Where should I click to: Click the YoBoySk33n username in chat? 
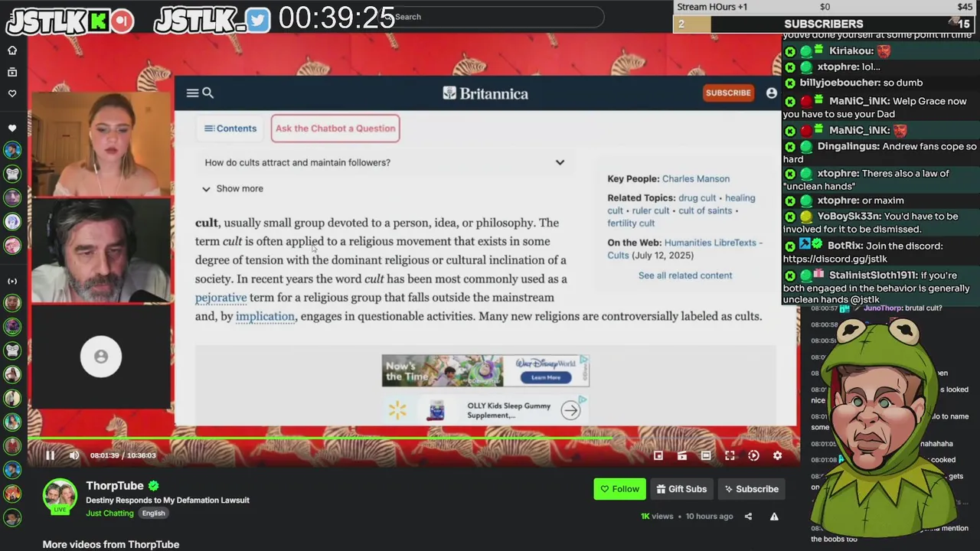point(848,217)
